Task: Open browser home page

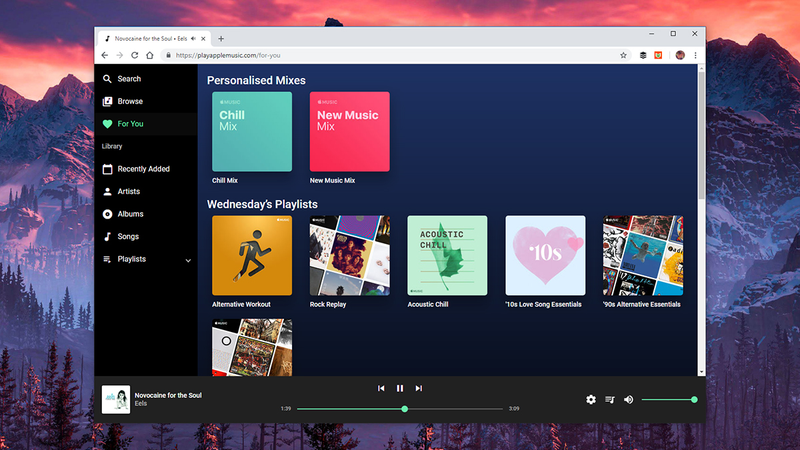Action: tap(149, 55)
